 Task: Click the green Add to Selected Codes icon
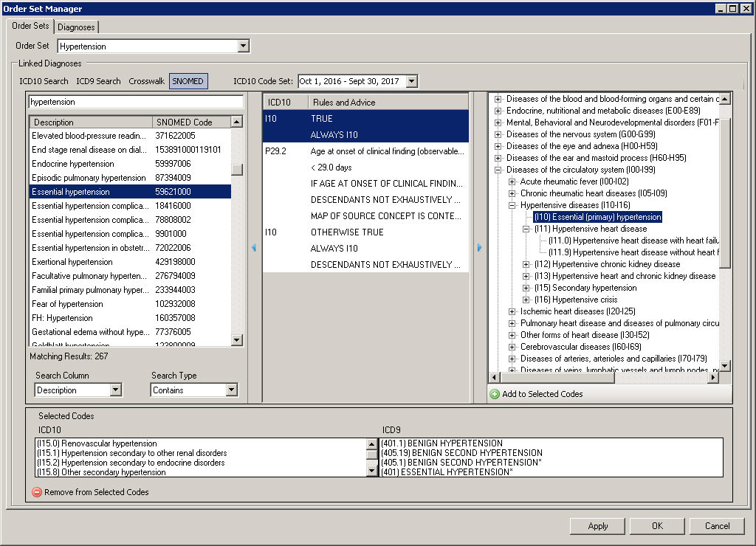494,394
